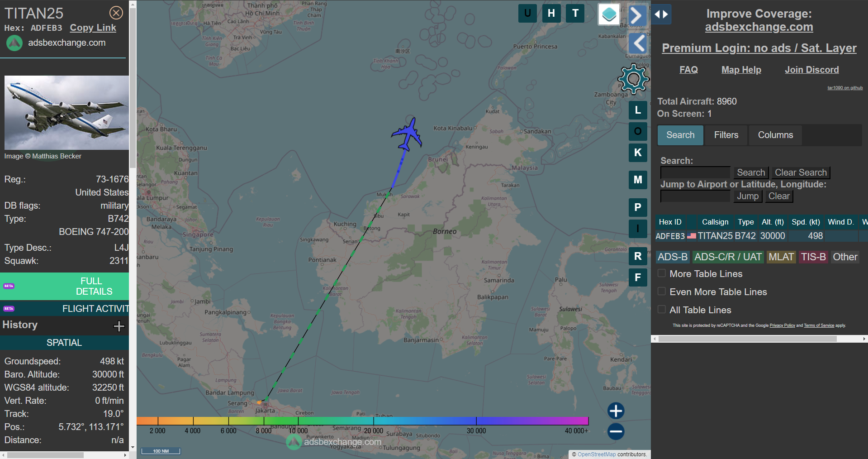The height and width of the screenshot is (459, 868).
Task: Click the SPATIAL section header
Action: coord(64,343)
